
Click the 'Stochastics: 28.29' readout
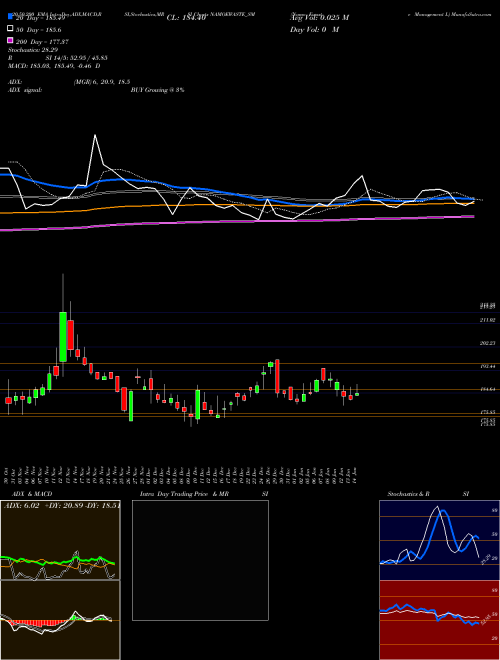[33, 50]
